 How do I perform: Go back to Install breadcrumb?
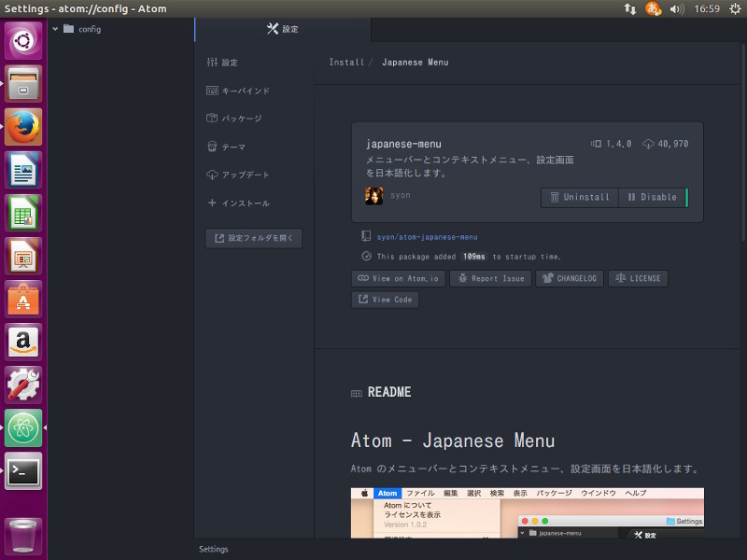[346, 62]
